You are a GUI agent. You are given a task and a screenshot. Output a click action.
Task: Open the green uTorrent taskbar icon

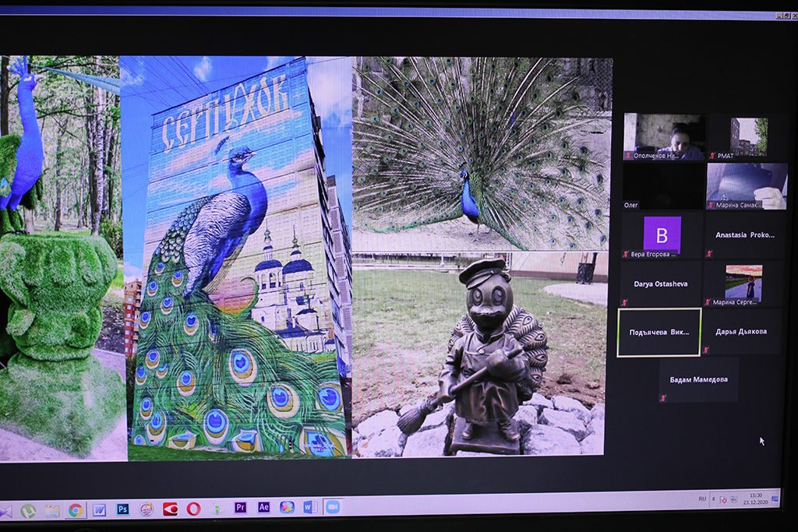tap(28, 511)
